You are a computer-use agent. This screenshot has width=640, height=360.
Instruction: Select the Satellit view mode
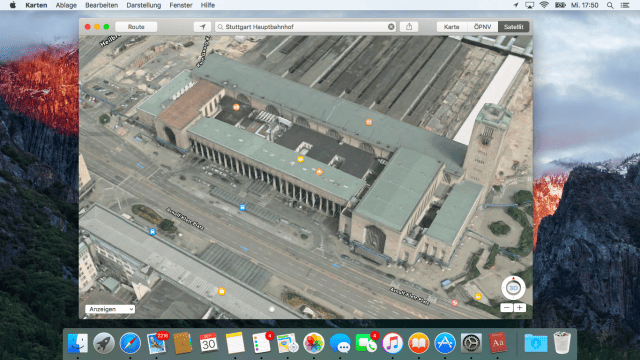pyautogui.click(x=513, y=27)
